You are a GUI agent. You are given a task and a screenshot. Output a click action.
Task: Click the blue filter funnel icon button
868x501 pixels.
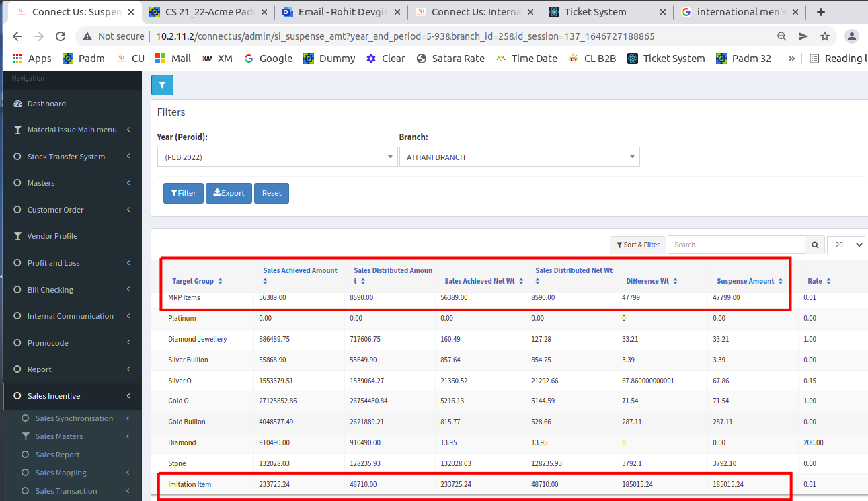pos(163,85)
